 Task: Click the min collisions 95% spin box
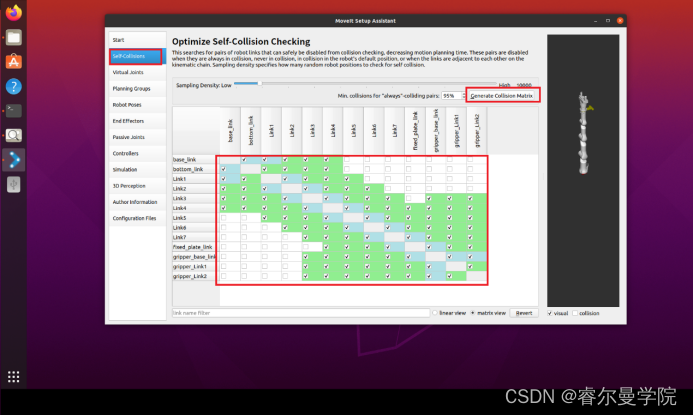(453, 95)
